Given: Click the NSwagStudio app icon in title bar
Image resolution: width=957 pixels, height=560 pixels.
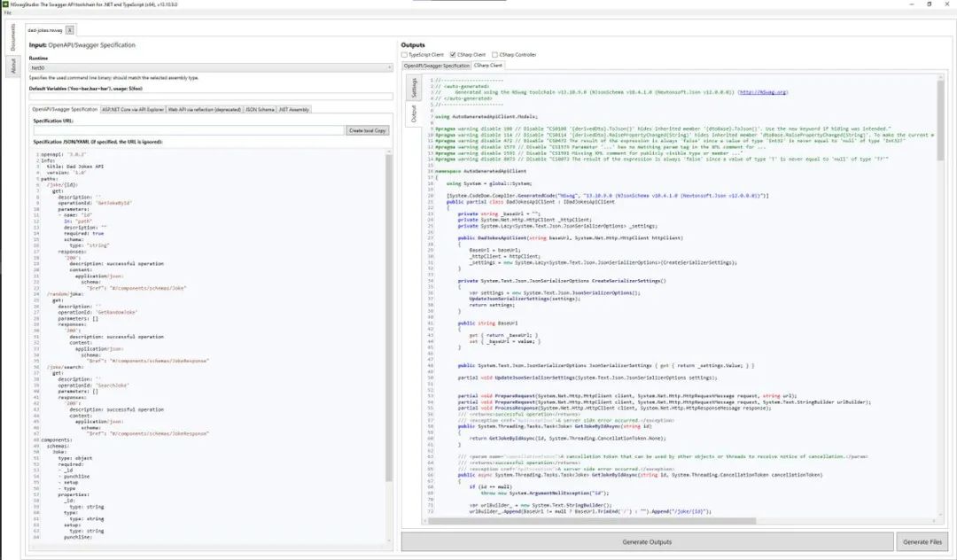Looking at the screenshot, I should 6,4.
